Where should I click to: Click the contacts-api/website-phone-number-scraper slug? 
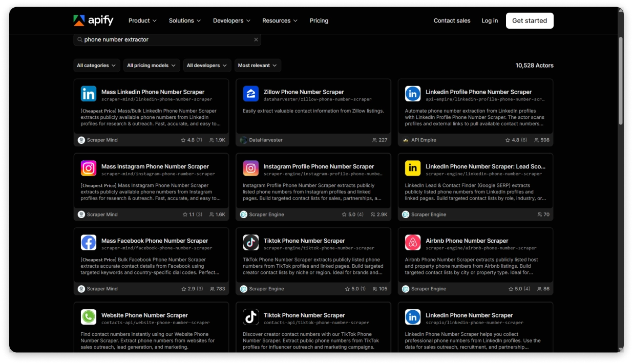pyautogui.click(x=155, y=323)
